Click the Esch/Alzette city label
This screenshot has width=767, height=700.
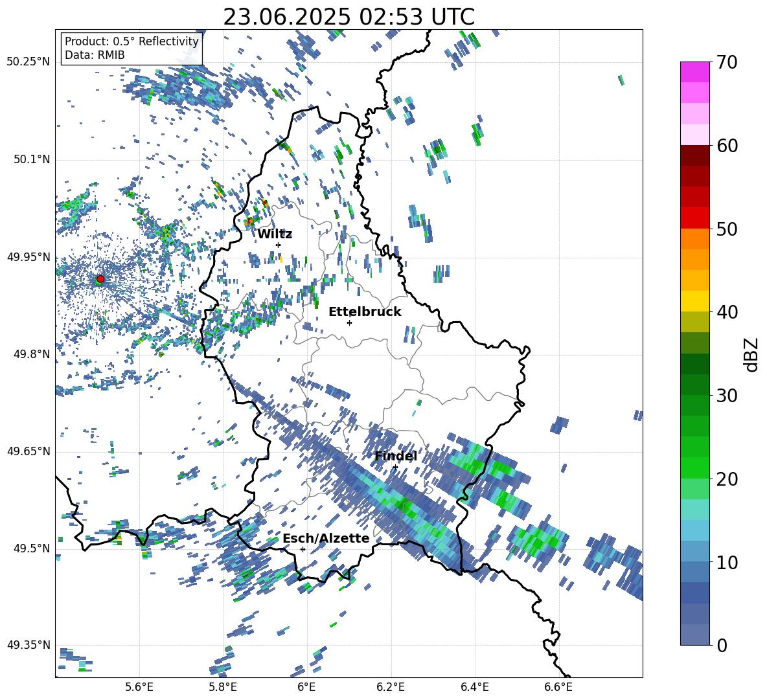(326, 539)
